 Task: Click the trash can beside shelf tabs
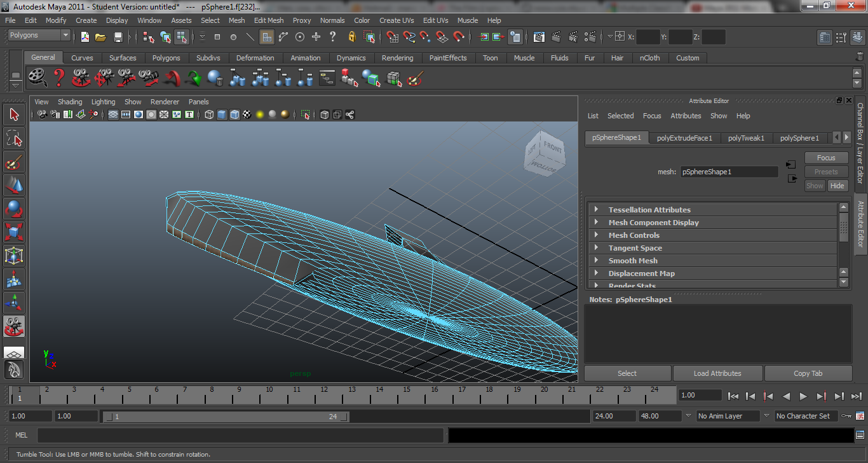859,57
